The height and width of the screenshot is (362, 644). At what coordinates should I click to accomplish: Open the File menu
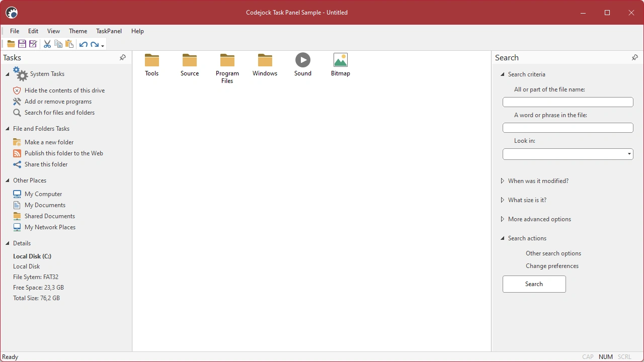point(15,31)
